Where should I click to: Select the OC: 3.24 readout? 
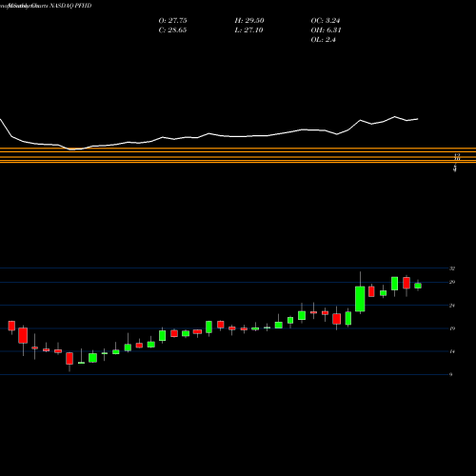click(x=326, y=21)
